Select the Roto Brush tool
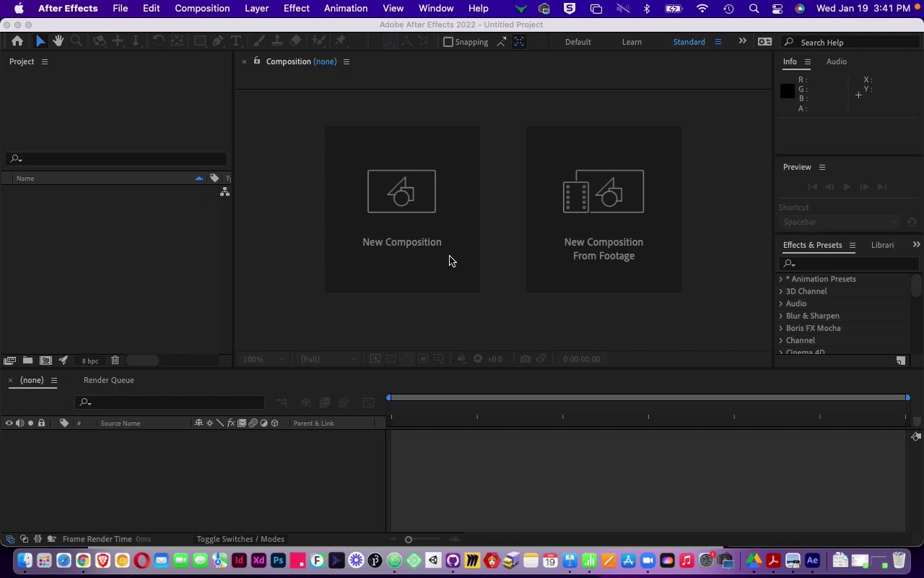 click(318, 41)
